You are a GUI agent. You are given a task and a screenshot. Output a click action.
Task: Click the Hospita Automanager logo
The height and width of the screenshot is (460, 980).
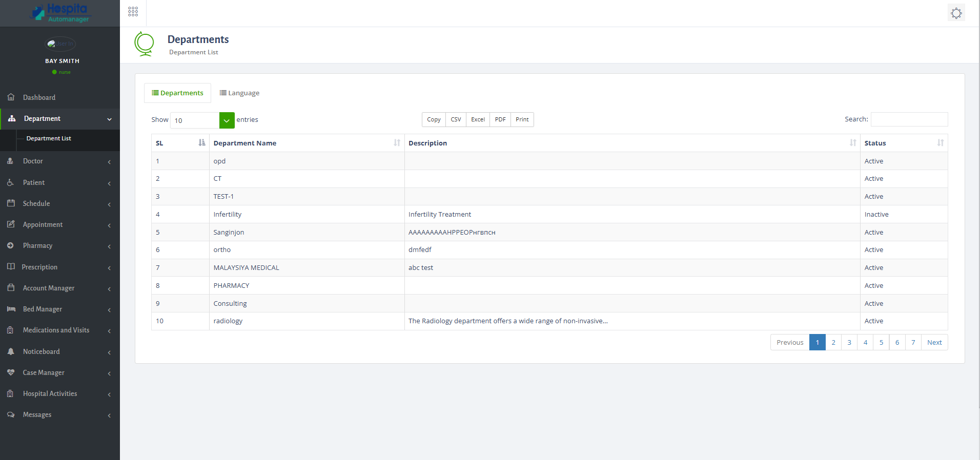point(60,13)
